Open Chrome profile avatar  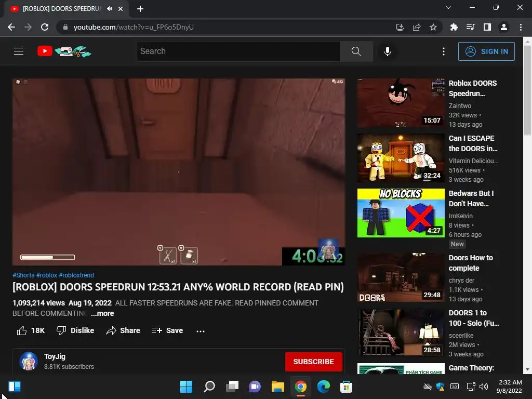coord(504,27)
